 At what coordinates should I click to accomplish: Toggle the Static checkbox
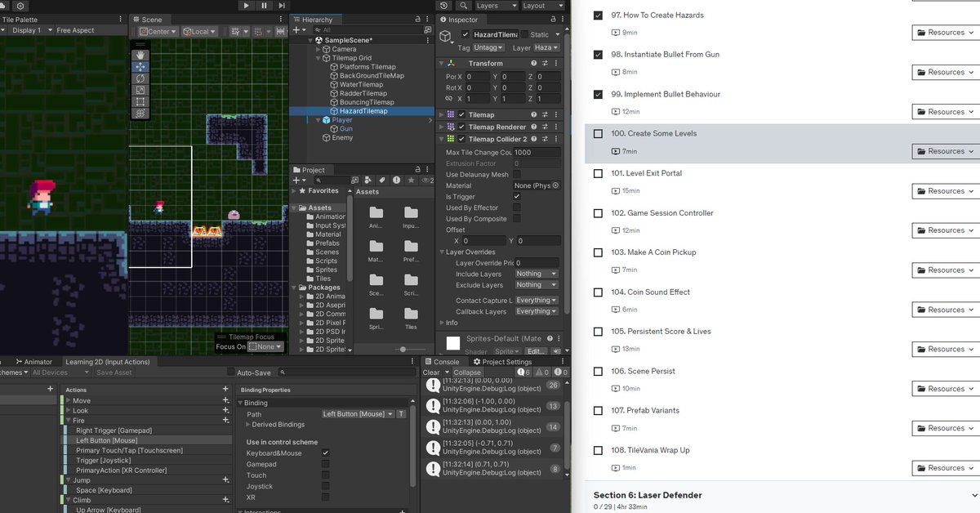click(x=524, y=34)
